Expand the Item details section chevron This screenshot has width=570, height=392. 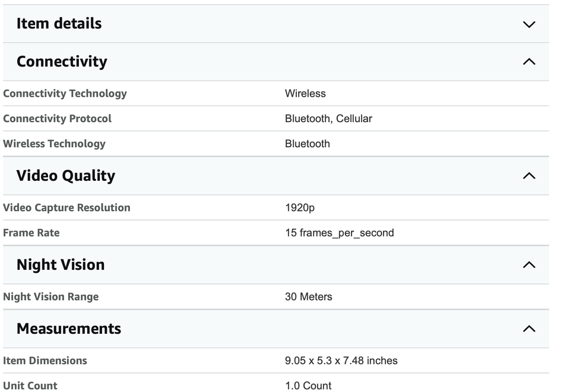point(528,24)
